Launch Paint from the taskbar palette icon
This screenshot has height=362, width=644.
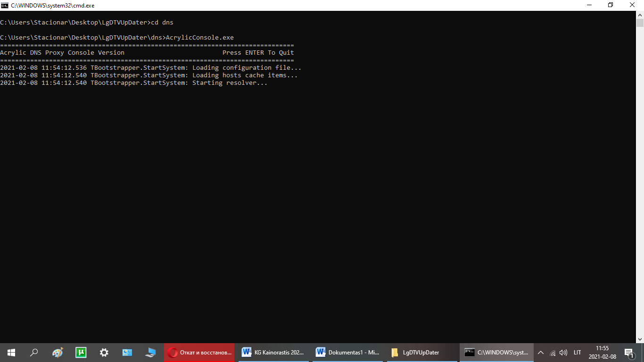point(58,352)
